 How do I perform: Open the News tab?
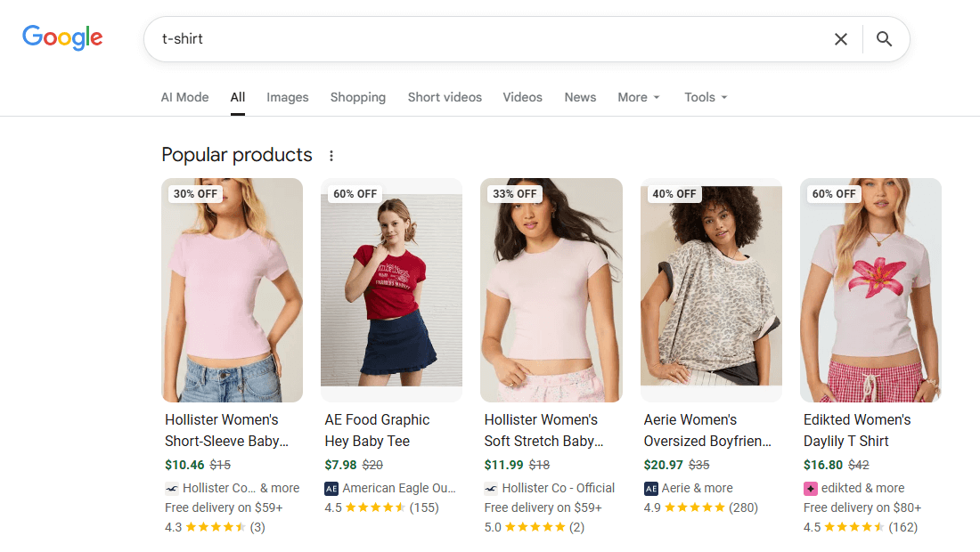pos(580,97)
